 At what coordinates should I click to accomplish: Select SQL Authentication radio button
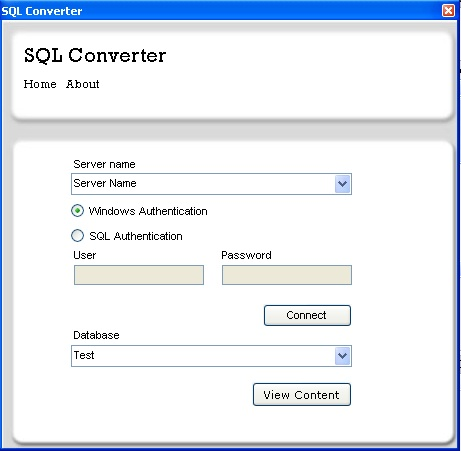77,236
